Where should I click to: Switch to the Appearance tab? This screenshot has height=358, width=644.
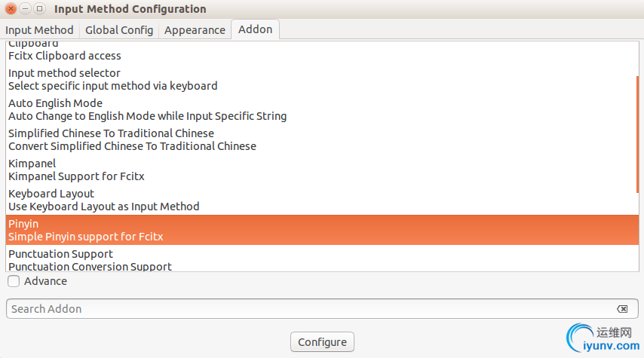click(x=195, y=30)
